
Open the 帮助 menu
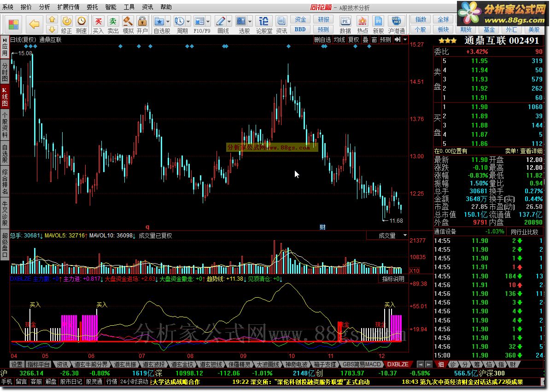click(x=166, y=6)
